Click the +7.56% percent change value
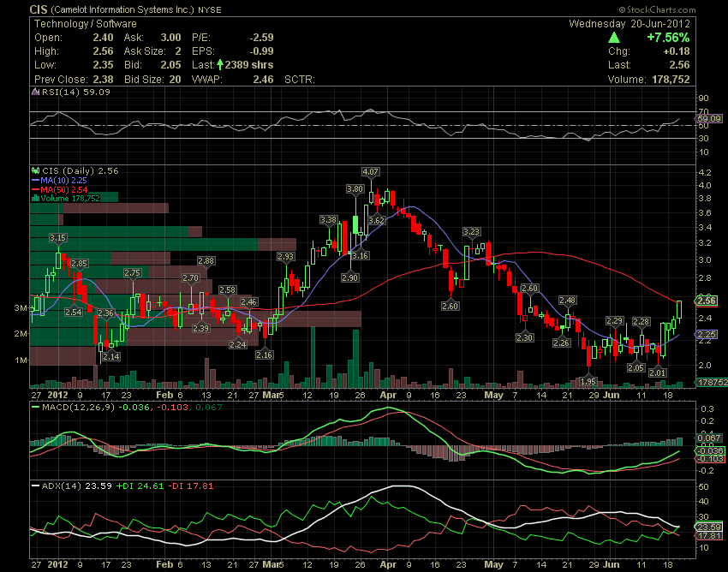728x572 pixels. point(668,38)
